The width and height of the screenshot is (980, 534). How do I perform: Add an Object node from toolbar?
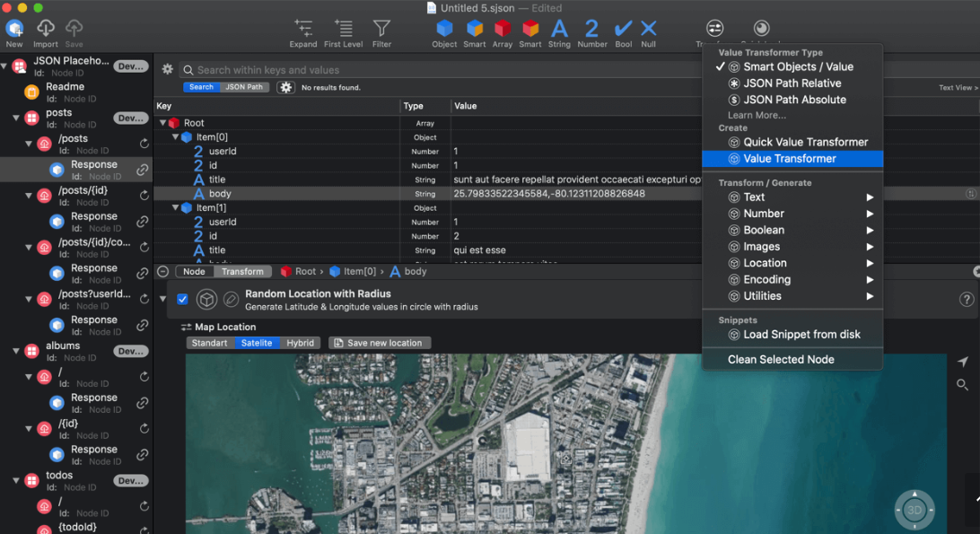click(444, 29)
